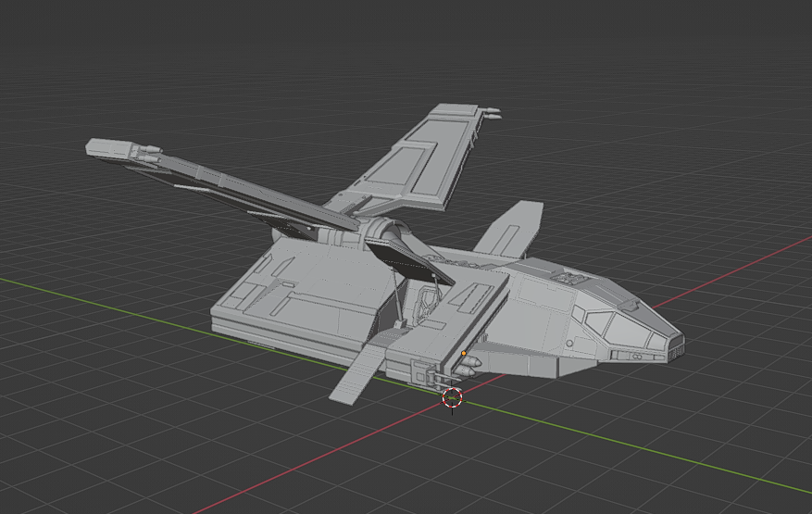Click the lowered boarding ramp of the ship
The height and width of the screenshot is (514, 812).
[357, 373]
